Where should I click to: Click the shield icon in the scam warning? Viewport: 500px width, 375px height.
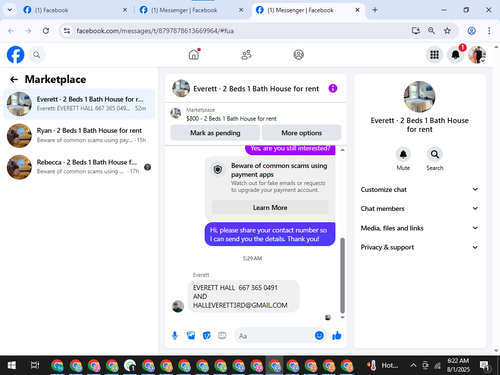point(218,170)
